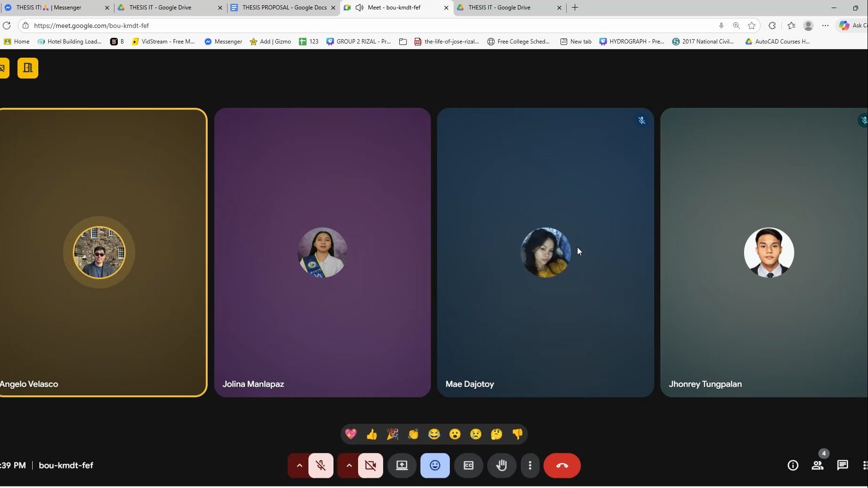Open the Present now screen share
Image resolution: width=868 pixels, height=488 pixels.
402,466
